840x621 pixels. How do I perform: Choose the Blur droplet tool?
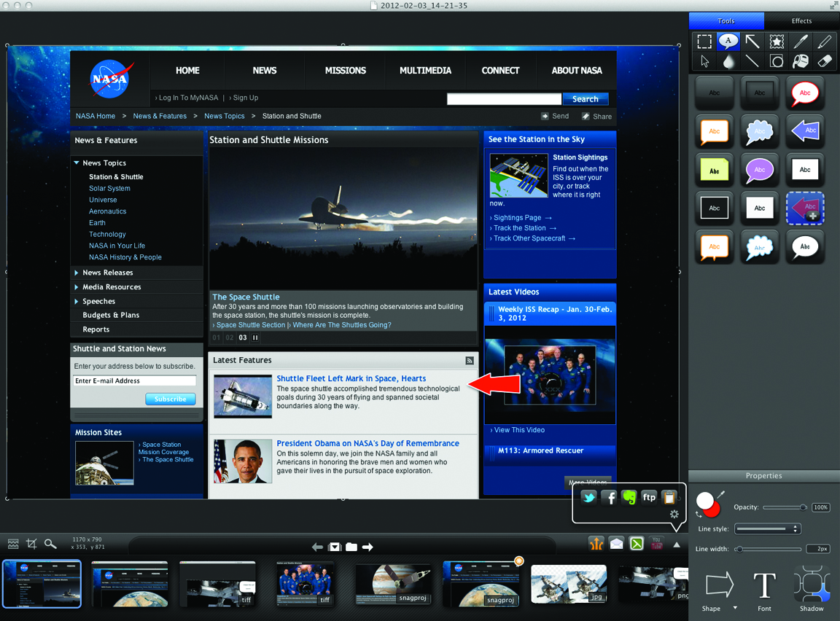[x=728, y=62]
